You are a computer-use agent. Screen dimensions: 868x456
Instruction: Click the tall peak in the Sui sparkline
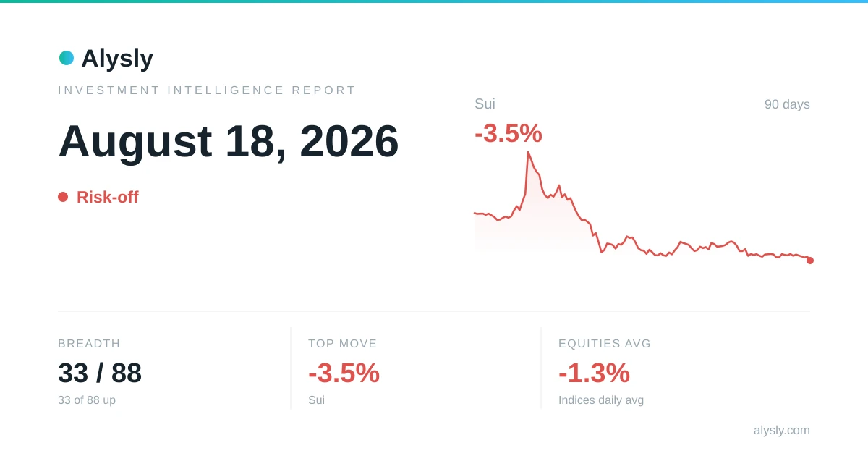(528, 153)
